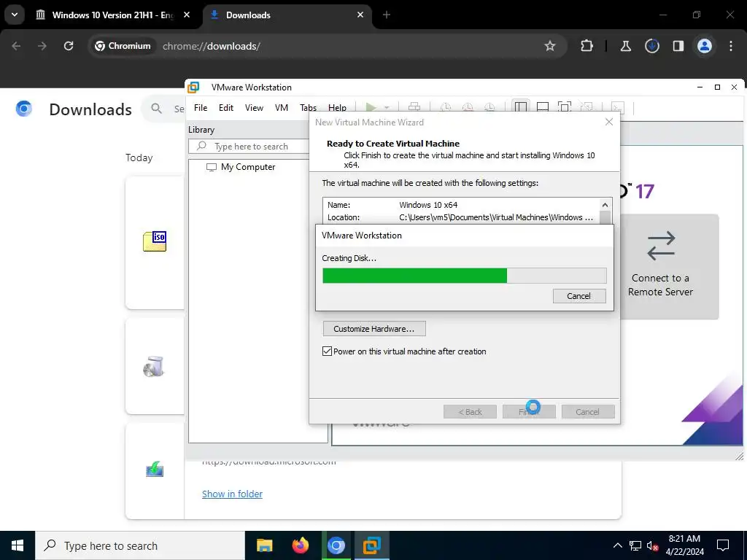Click the VMware Workstation title bar icon
Image resolution: width=747 pixels, height=560 pixels.
[x=193, y=87]
